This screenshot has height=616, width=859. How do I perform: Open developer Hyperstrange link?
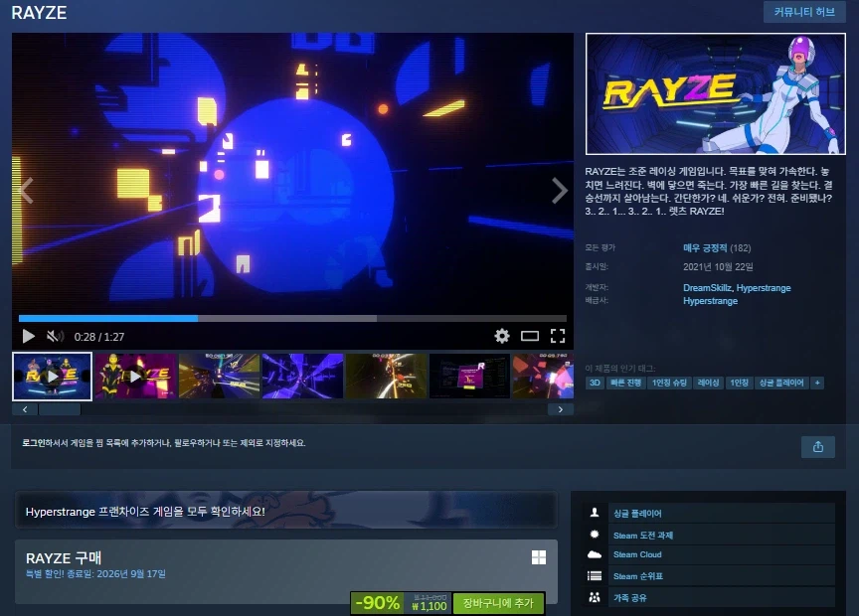click(764, 287)
